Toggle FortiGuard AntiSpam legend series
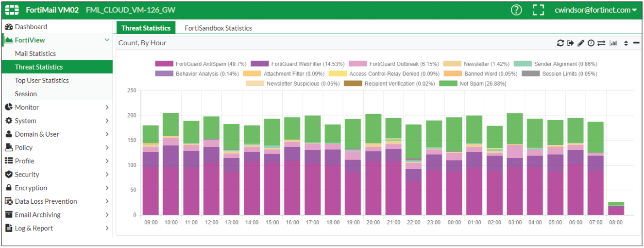 click(x=201, y=64)
